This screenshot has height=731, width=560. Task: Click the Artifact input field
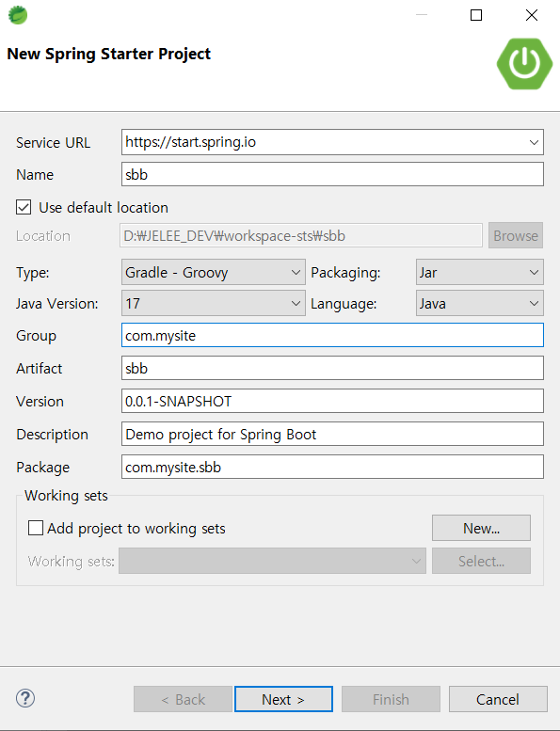click(332, 368)
